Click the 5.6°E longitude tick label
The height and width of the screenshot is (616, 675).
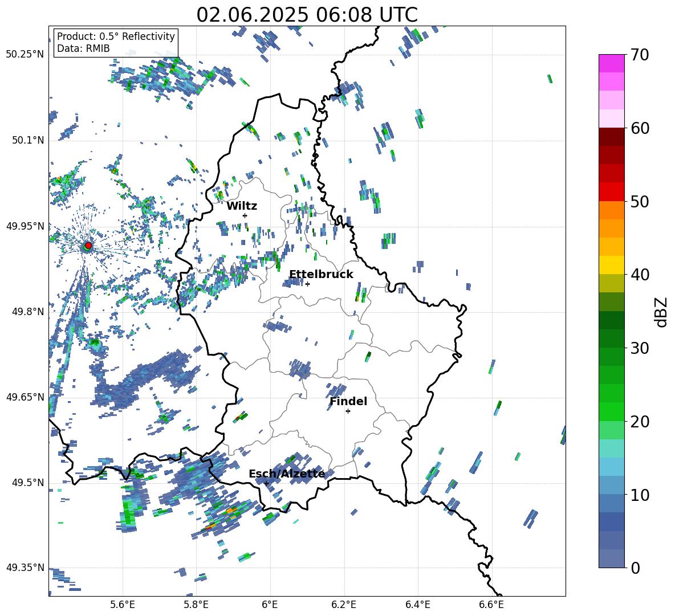pyautogui.click(x=123, y=605)
